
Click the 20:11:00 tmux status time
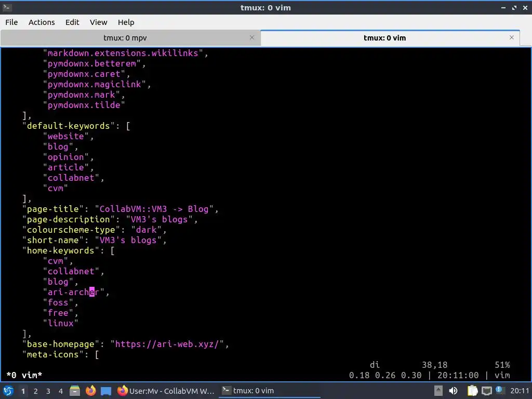458,375
